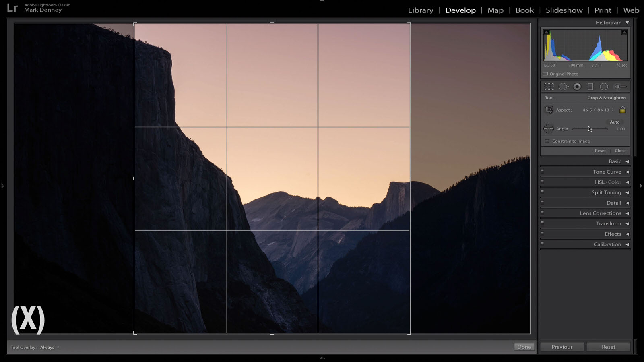Select the Radial Filter tool
This screenshot has width=644, height=362.
(x=604, y=87)
